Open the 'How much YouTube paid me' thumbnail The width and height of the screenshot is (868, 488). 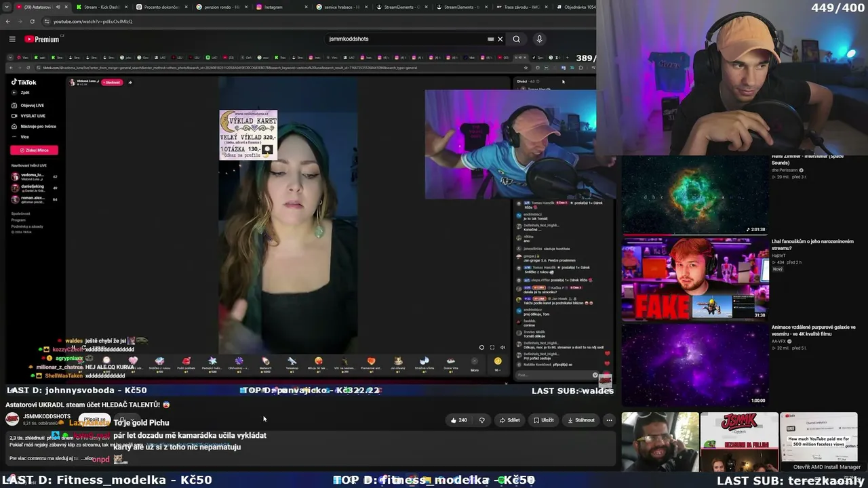pyautogui.click(x=818, y=442)
